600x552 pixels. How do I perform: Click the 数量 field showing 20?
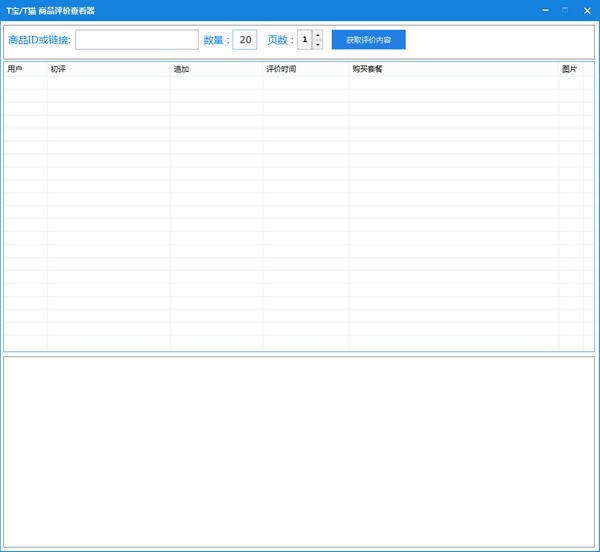point(245,40)
